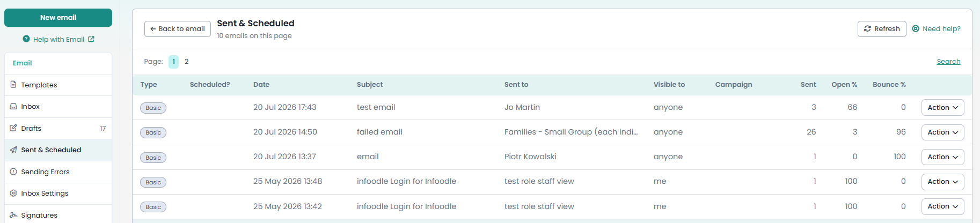Image resolution: width=980 pixels, height=223 pixels.
Task: Open the Help with Email link
Action: [x=58, y=39]
